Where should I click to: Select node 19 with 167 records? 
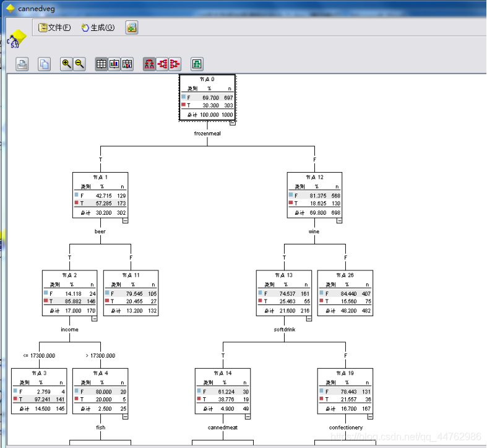345,391
